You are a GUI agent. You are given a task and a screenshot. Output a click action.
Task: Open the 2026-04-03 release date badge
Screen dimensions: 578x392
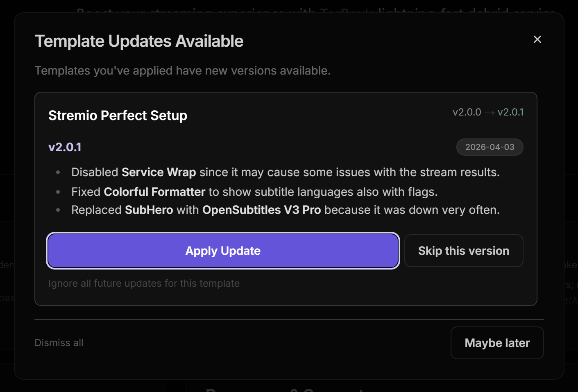point(490,147)
